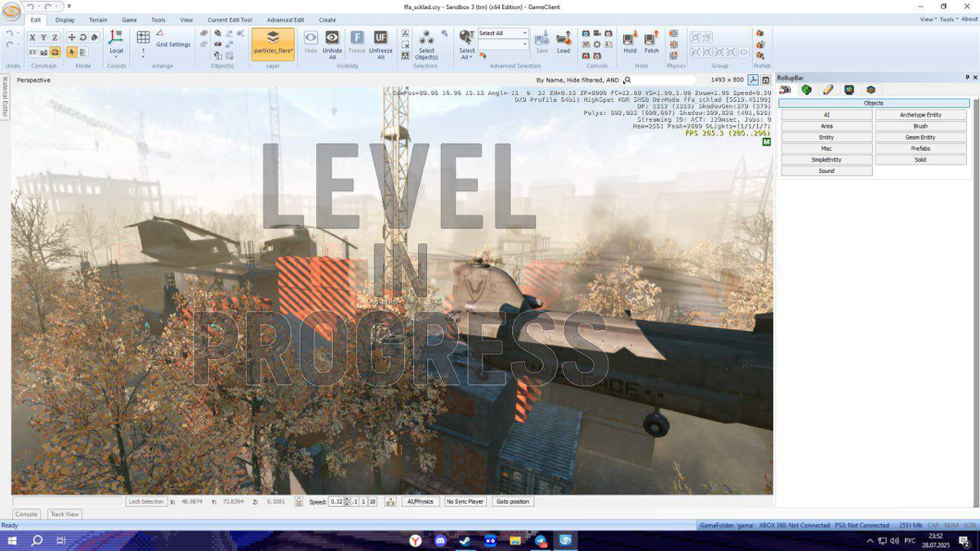980x551 pixels.
Task: Click the Geom Entity button
Action: [920, 137]
